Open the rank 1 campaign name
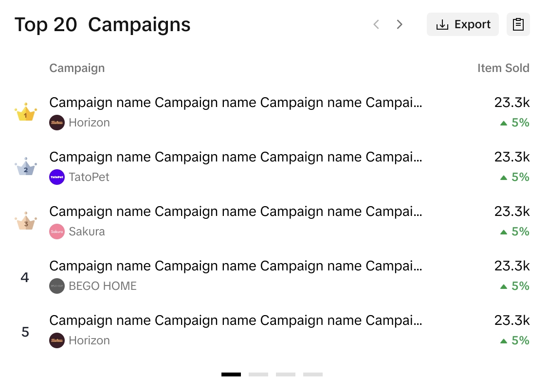Viewport: 548px width, 392px height. 236,103
